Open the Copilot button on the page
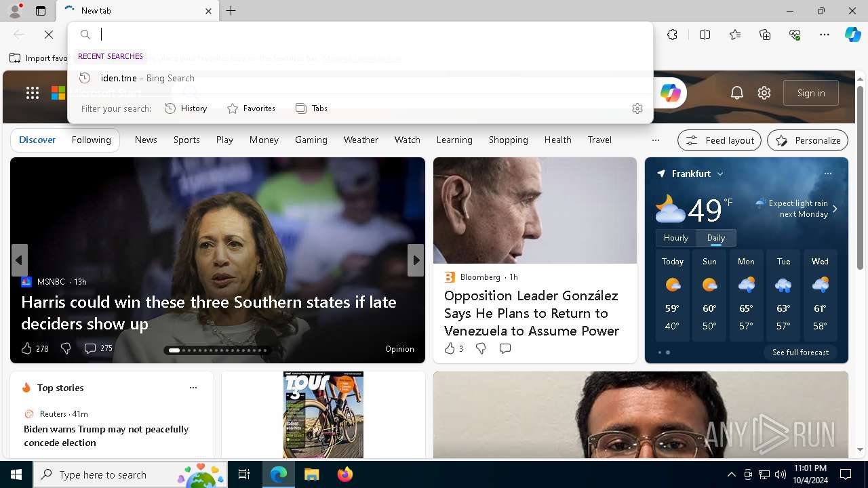The image size is (868, 488). [x=670, y=93]
